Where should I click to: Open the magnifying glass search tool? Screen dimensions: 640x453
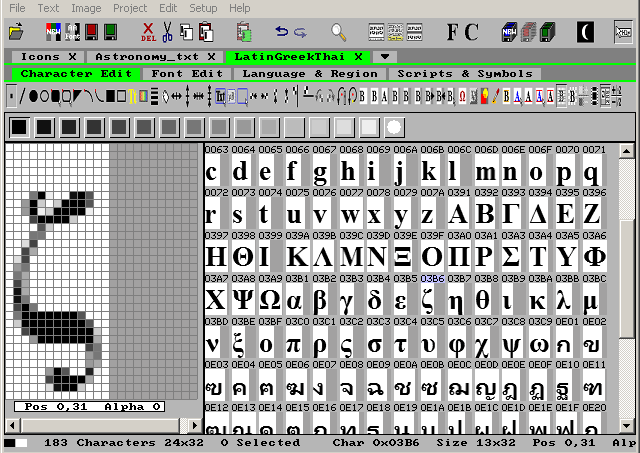(x=339, y=32)
